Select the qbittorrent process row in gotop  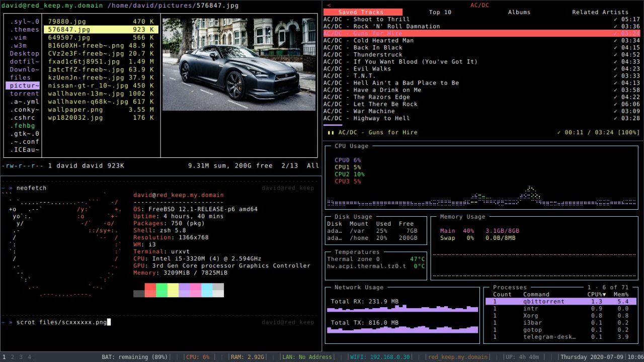click(561, 302)
